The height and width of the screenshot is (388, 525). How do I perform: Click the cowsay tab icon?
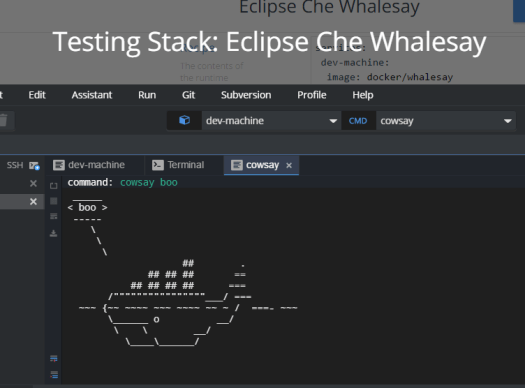click(x=236, y=165)
